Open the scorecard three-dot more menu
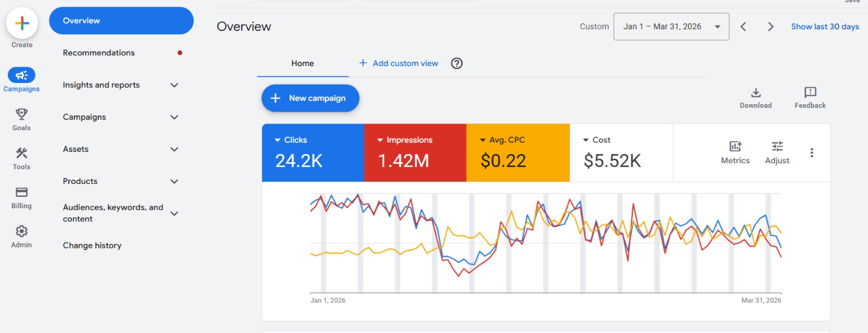 coord(812,153)
